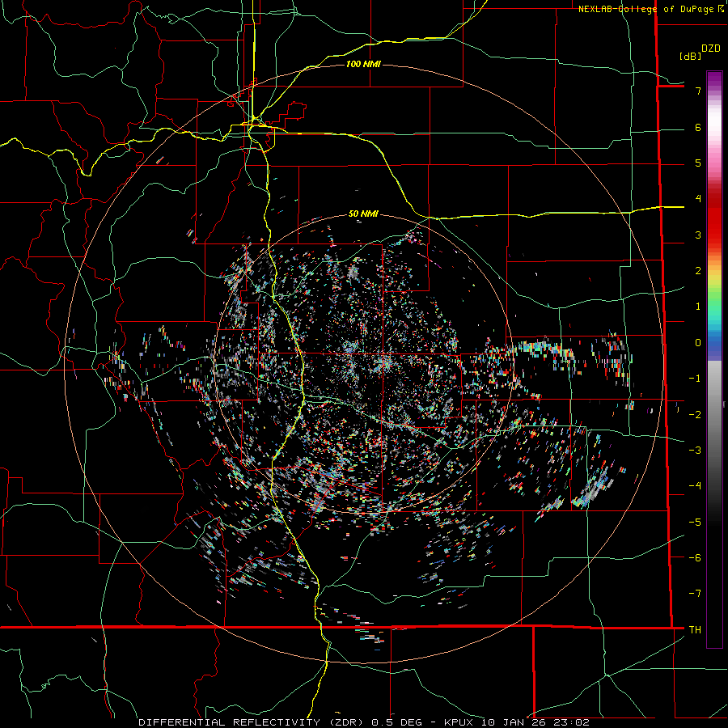This screenshot has width=728, height=728.
Task: Click scale value 0 on the legend
Action: [x=698, y=343]
